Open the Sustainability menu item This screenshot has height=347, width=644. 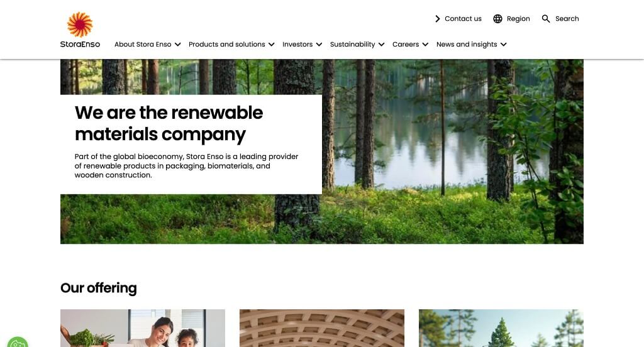pyautogui.click(x=352, y=45)
